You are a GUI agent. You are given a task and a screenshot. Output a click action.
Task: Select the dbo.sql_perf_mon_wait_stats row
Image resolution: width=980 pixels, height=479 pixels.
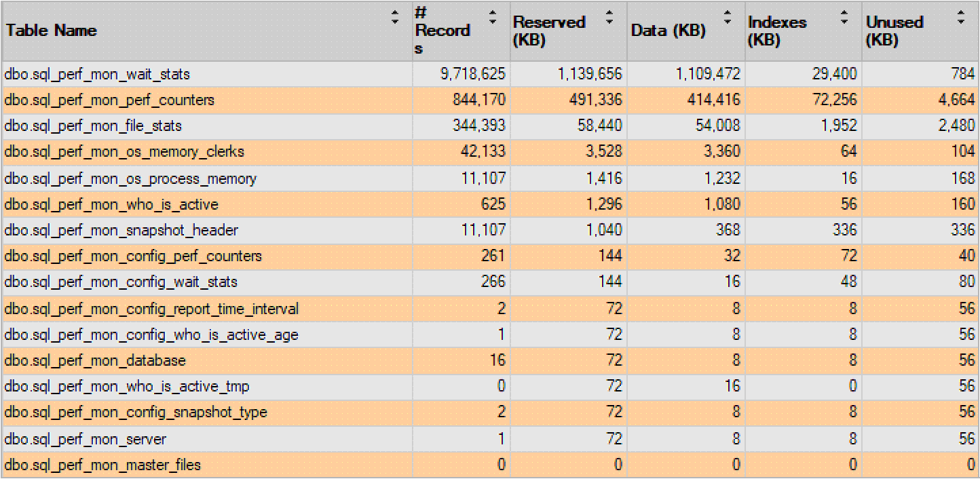click(490, 74)
